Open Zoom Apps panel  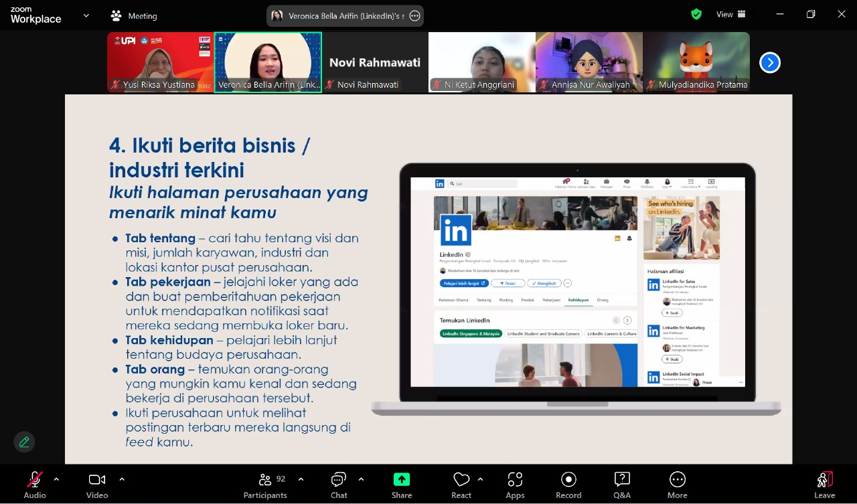(515, 485)
